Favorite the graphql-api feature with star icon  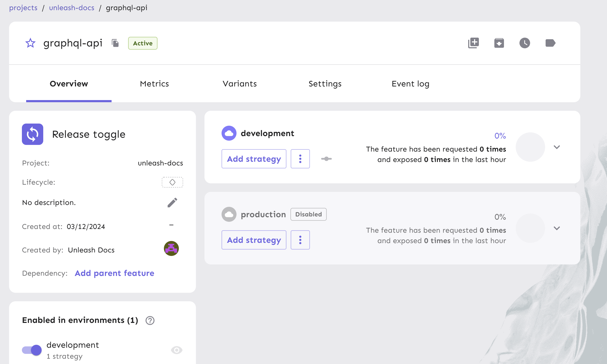click(30, 43)
